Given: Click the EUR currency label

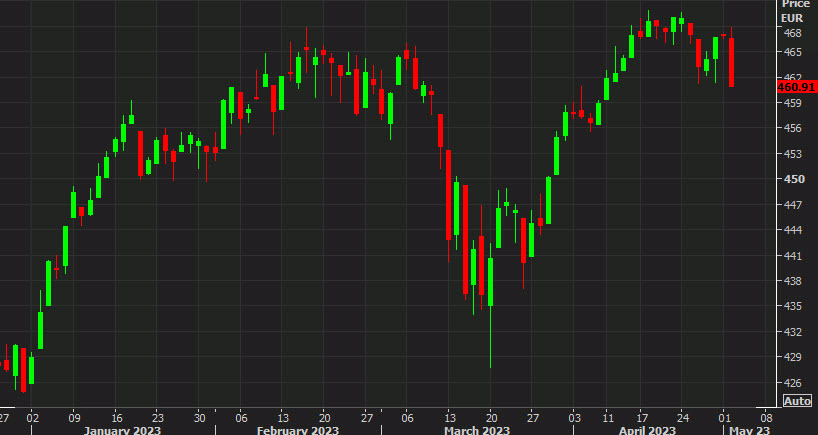Looking at the screenshot, I should (791, 18).
